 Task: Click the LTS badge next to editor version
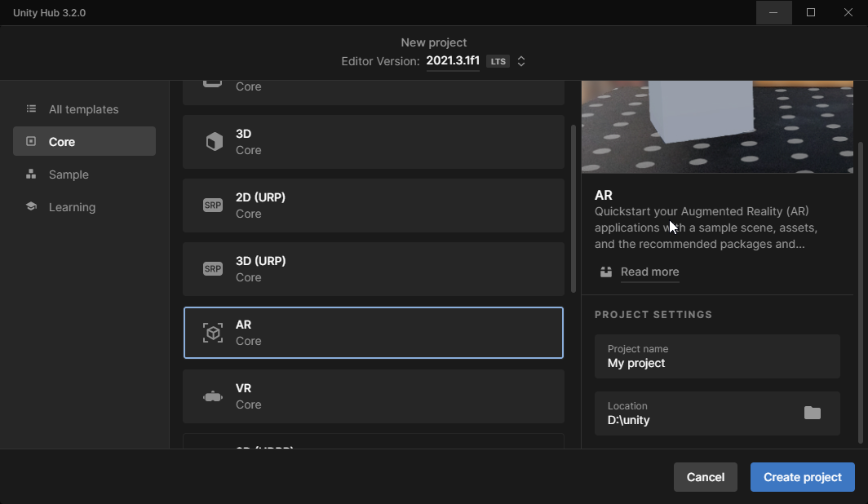[498, 60]
